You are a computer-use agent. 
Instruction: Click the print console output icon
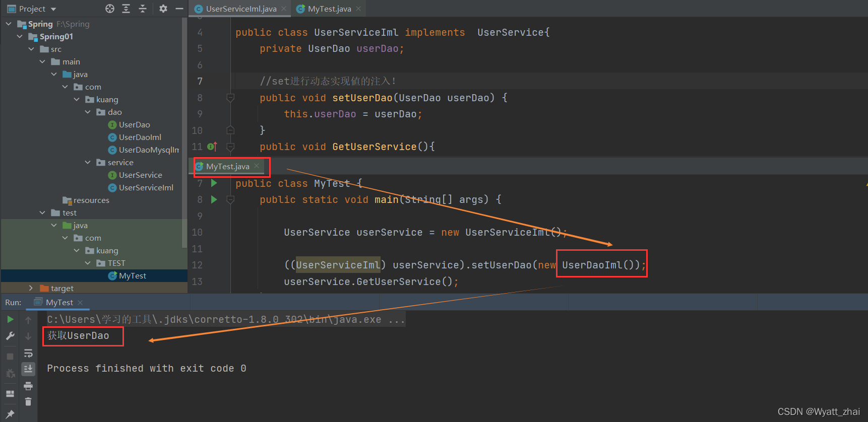(28, 386)
